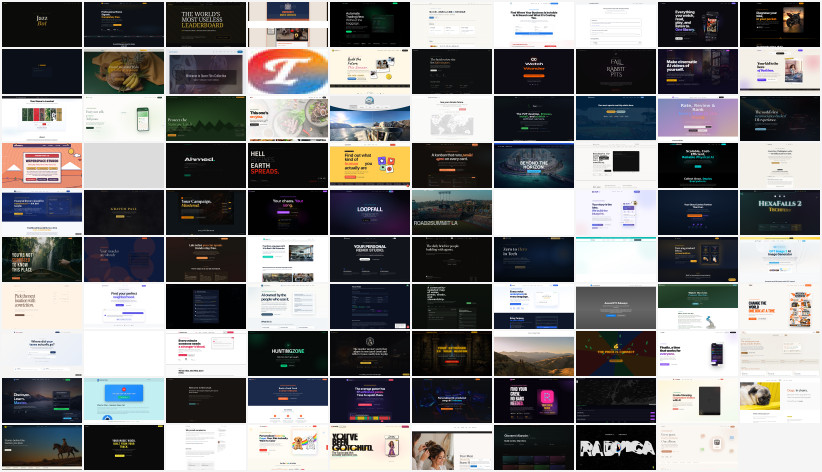Open the Where did your taxes thumbnail
The image size is (822, 472).
pos(42,353)
